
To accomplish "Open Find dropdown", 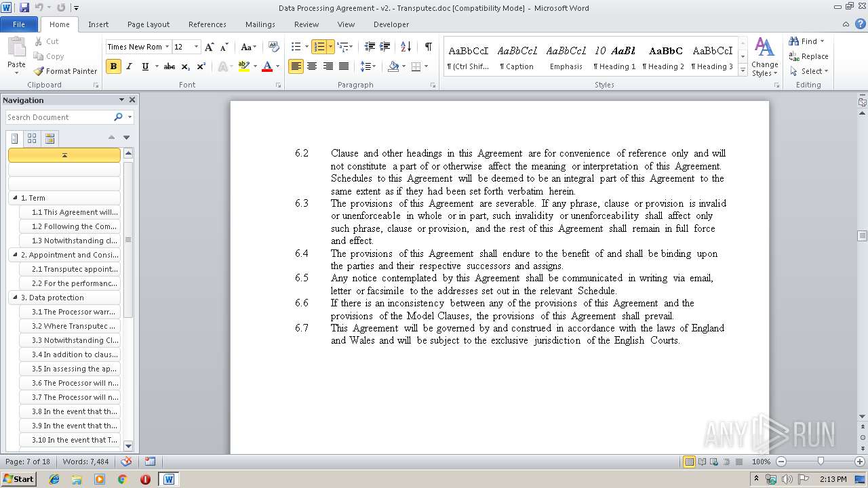I will tap(822, 41).
